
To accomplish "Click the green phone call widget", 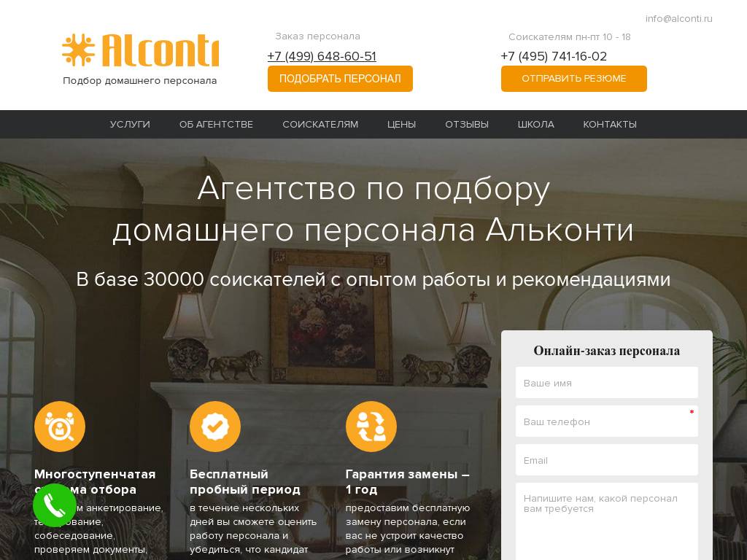I will tap(54, 505).
